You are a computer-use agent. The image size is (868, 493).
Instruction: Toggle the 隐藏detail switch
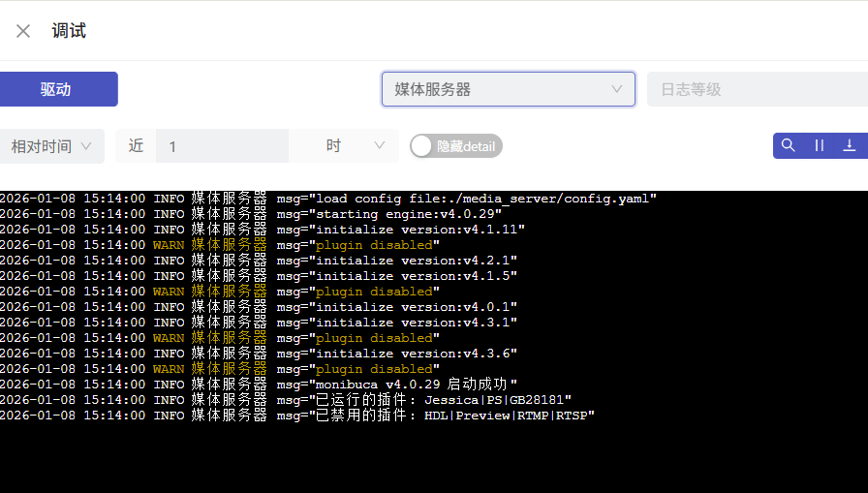coord(455,146)
